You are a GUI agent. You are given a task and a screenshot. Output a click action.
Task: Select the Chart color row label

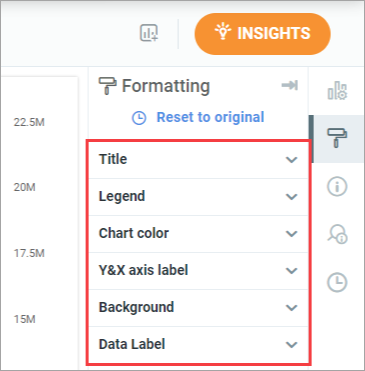(x=134, y=233)
